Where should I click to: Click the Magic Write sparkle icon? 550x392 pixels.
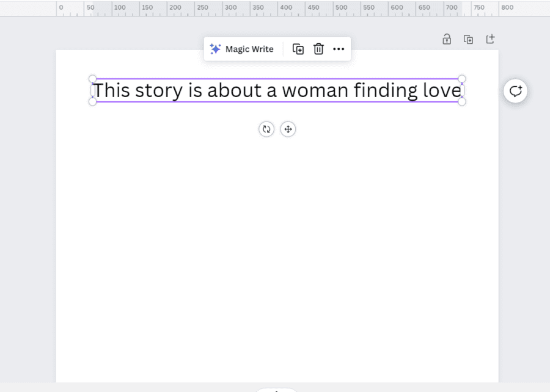(x=215, y=49)
